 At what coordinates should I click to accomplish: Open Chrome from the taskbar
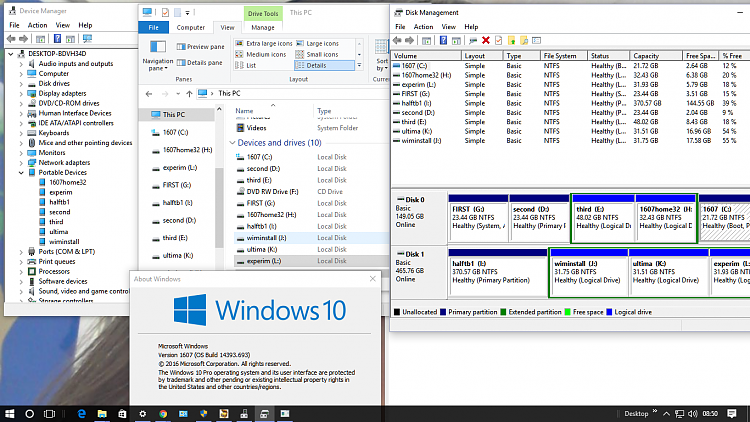click(x=163, y=413)
